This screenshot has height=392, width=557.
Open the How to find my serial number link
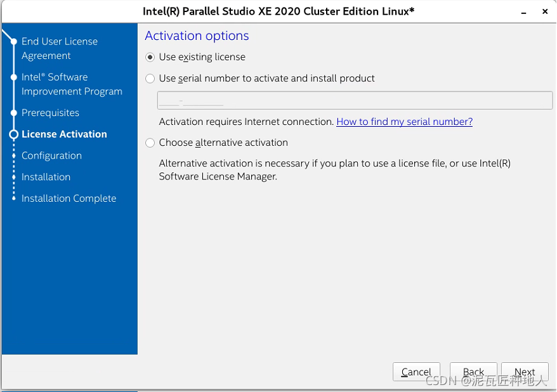[x=404, y=122]
